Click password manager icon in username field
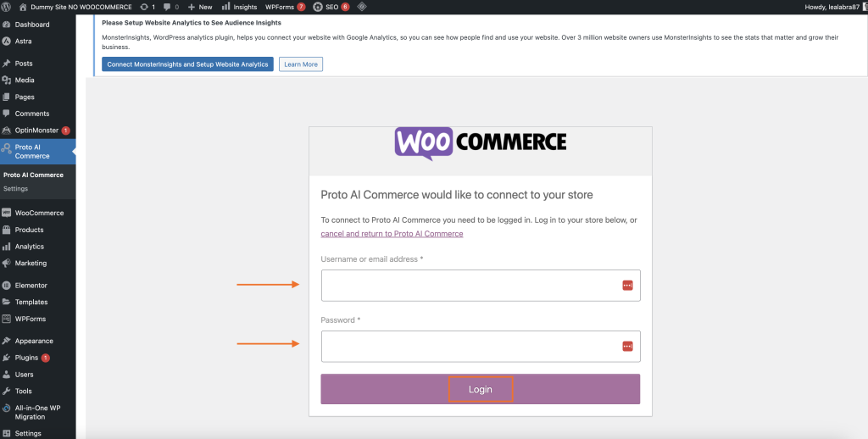 coord(627,285)
